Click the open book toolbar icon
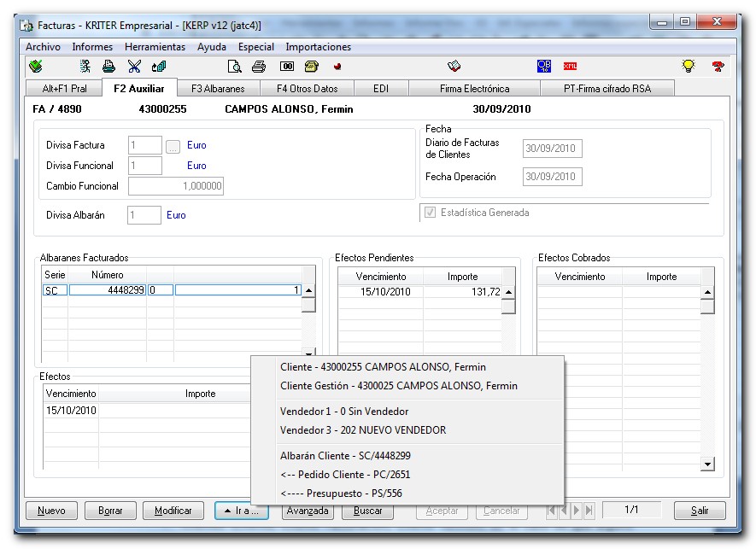The width and height of the screenshot is (756, 549). (x=454, y=66)
